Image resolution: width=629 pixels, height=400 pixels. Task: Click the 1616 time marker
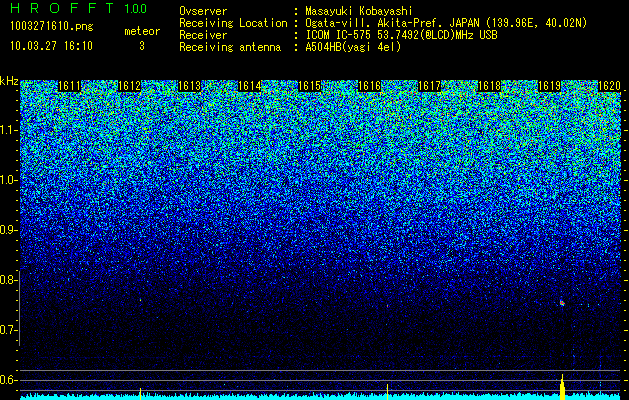(369, 86)
